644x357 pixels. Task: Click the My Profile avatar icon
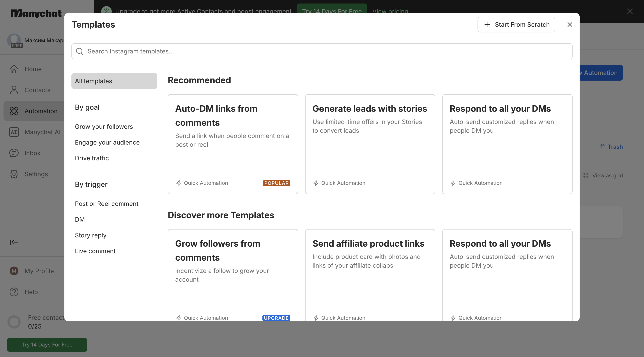(x=14, y=271)
